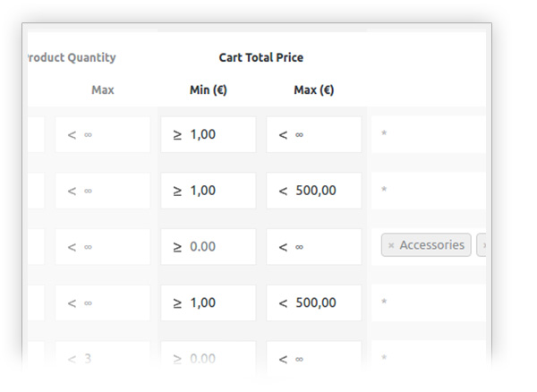The height and width of the screenshot is (392, 537).
Task: Click the Cart Total Price column header
Action: (260, 57)
